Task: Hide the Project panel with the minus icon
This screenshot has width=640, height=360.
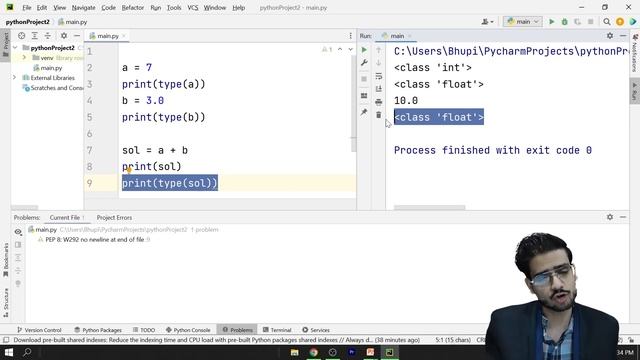Action: coord(77,36)
